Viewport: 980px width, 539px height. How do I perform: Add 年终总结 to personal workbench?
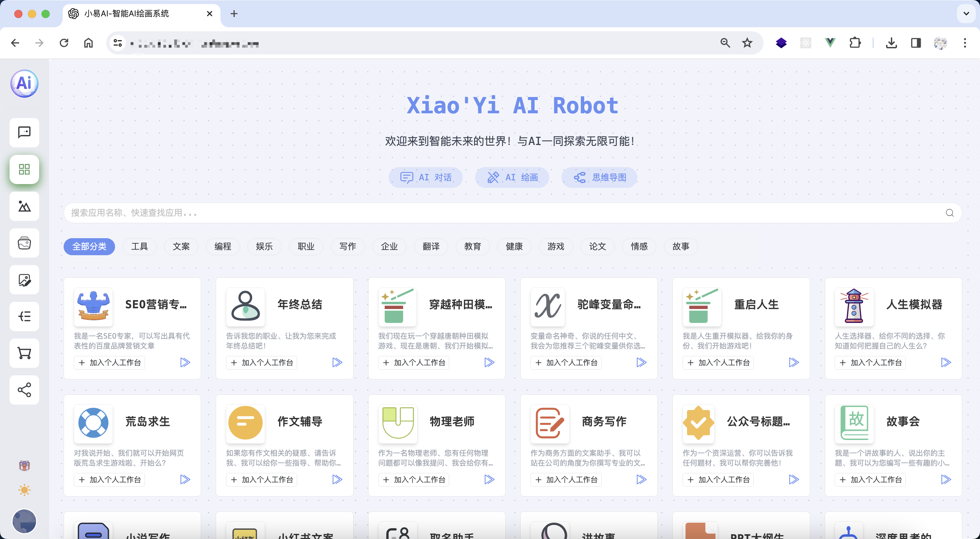tap(262, 362)
